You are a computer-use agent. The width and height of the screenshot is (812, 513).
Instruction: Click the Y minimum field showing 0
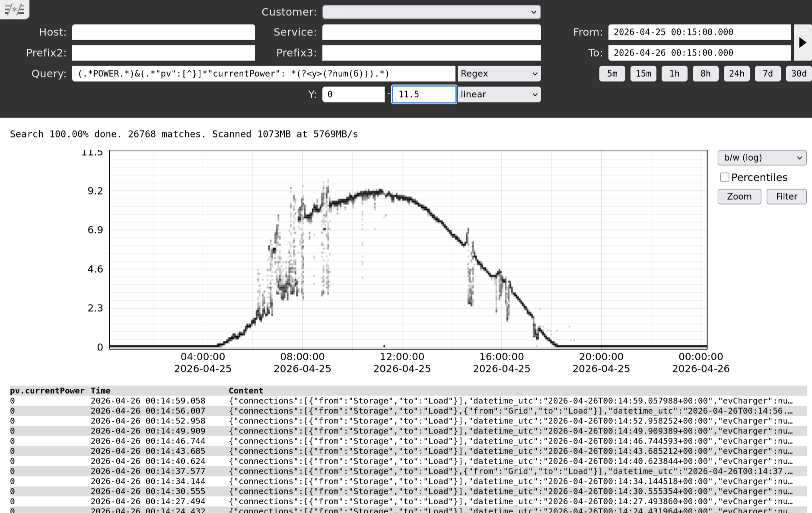[353, 94]
